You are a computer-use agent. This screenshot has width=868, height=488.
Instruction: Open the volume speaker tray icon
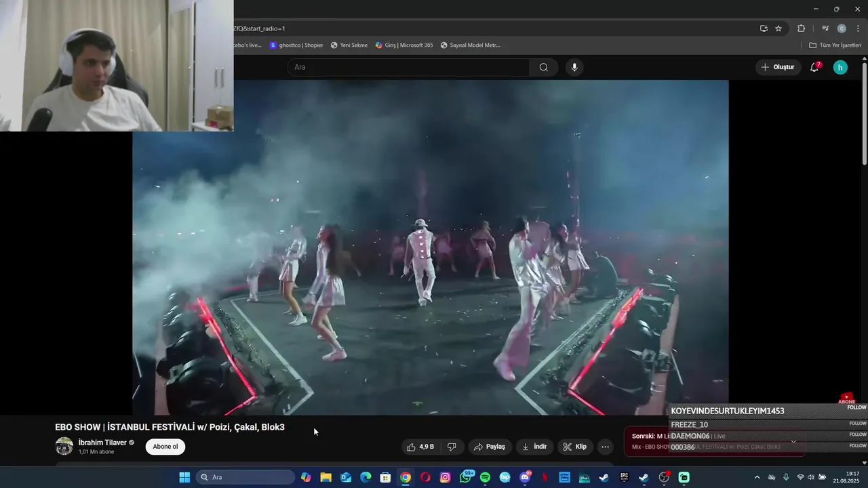pos(810,477)
